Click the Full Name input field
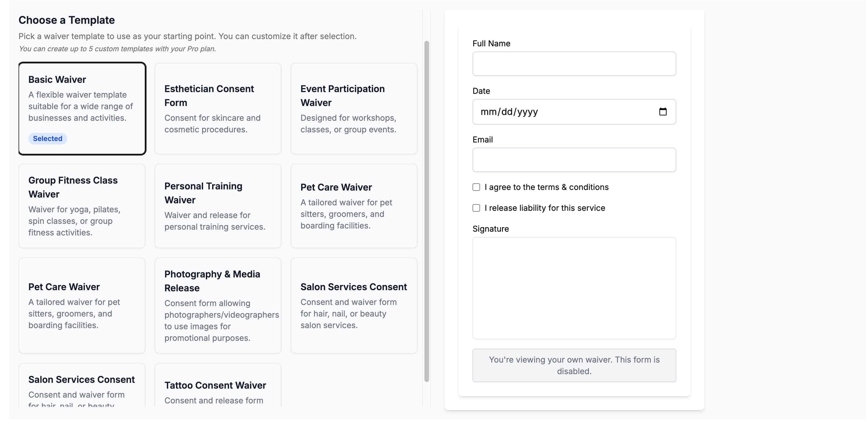The width and height of the screenshot is (868, 428). 574,64
